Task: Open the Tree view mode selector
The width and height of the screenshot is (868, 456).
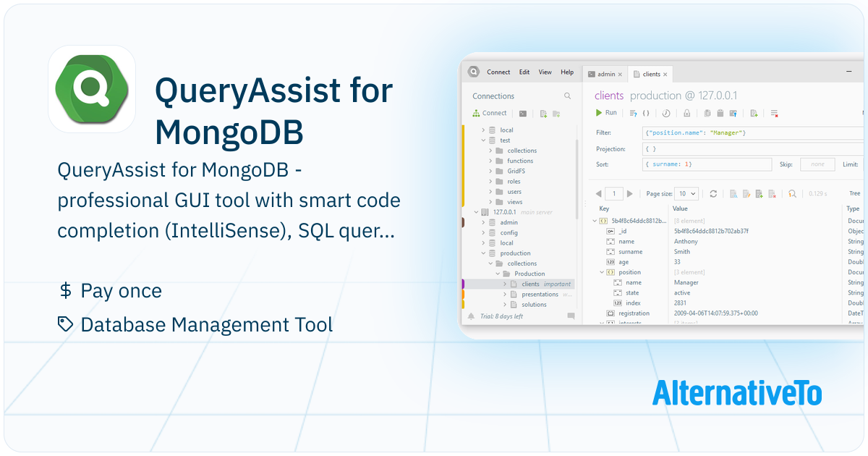Action: tap(854, 193)
